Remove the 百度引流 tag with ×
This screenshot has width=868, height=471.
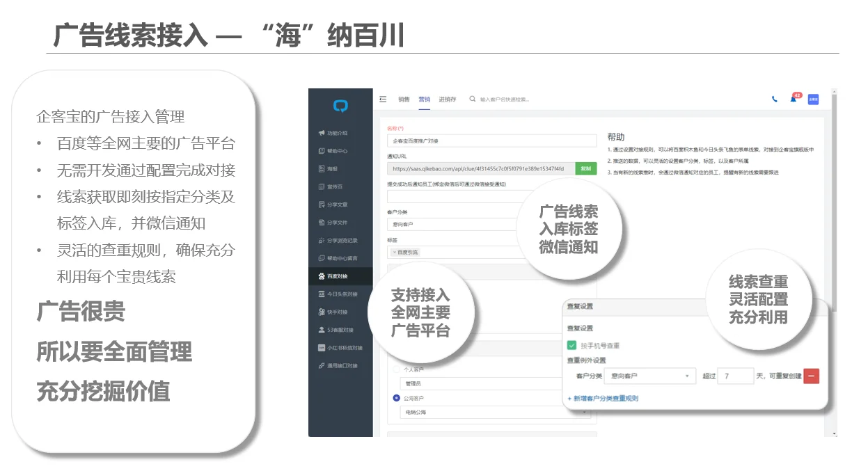pos(394,252)
